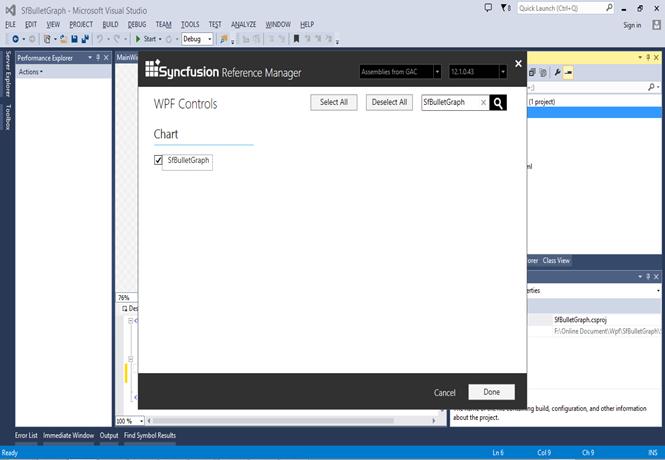This screenshot has width=665, height=460.
Task: Click the Find in Files toolbar icon
Action: (224, 39)
